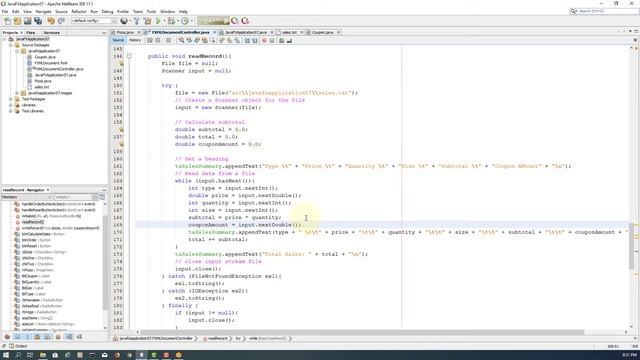Click the red stop macro recording icon
This screenshot has width=640, height=360.
pos(264,40)
